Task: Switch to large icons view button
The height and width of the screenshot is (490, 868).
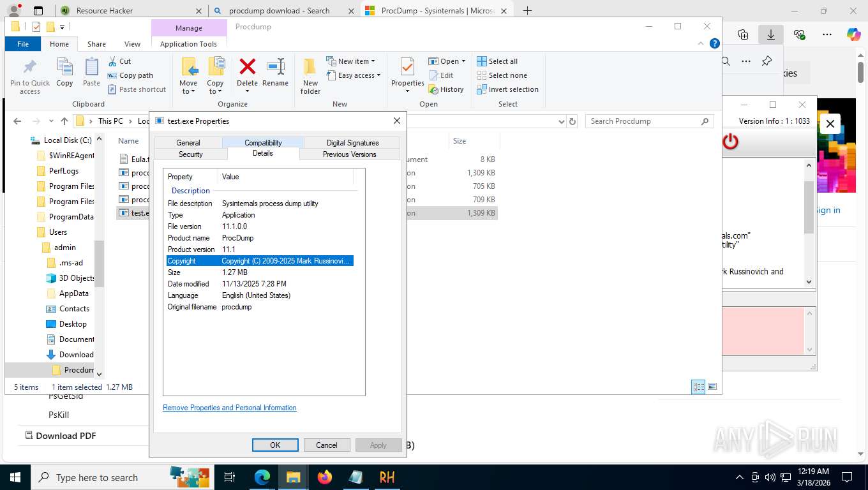Action: click(x=712, y=387)
